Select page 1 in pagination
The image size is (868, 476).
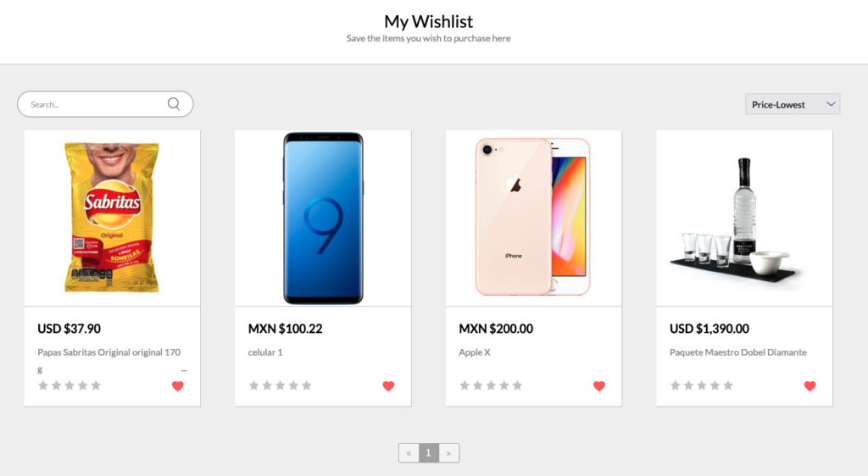tap(428, 453)
